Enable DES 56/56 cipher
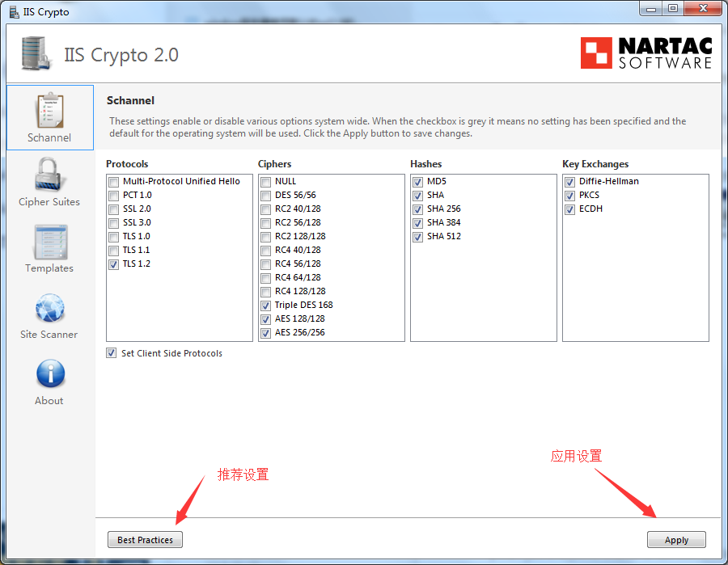This screenshot has width=728, height=565. click(x=265, y=196)
